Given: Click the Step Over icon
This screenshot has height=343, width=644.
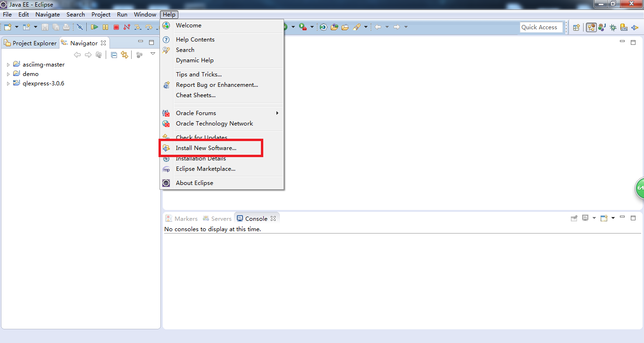Looking at the screenshot, I should pos(149,27).
